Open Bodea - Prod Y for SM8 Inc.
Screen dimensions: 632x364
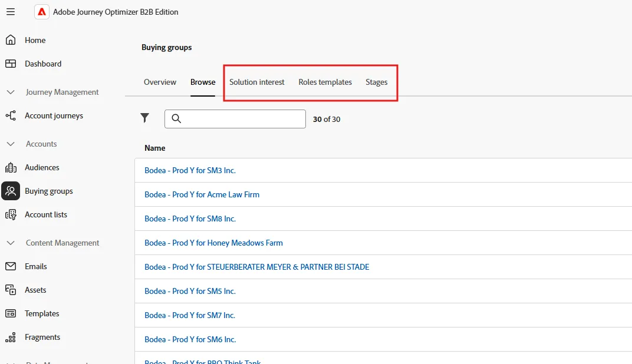tap(190, 219)
